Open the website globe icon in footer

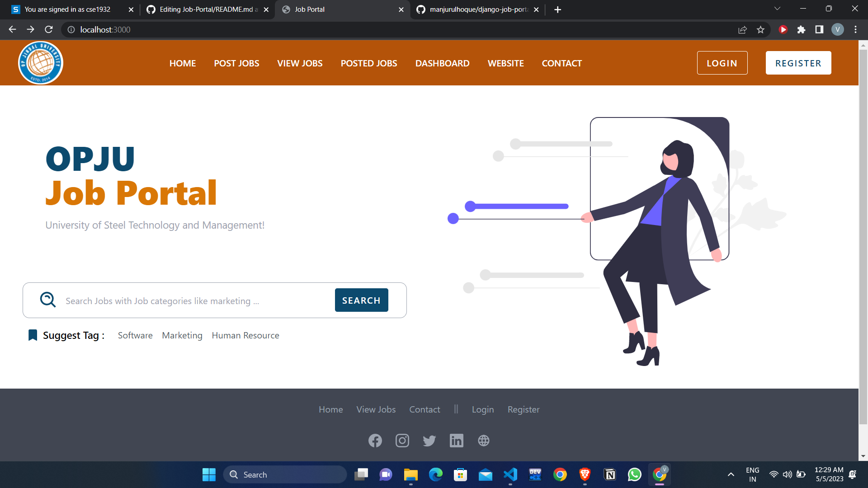click(484, 441)
